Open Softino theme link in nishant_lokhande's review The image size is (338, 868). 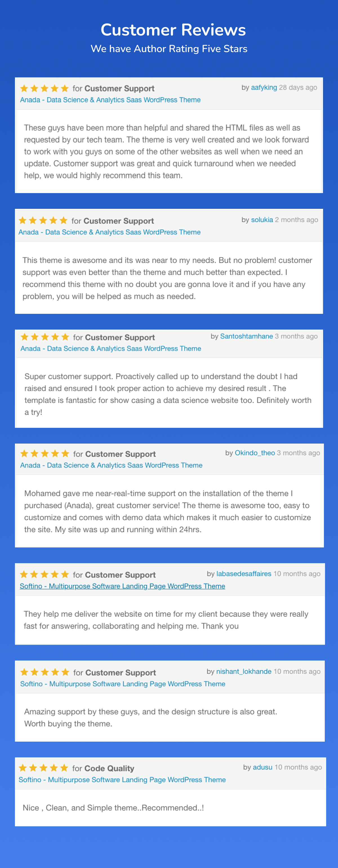click(x=123, y=684)
